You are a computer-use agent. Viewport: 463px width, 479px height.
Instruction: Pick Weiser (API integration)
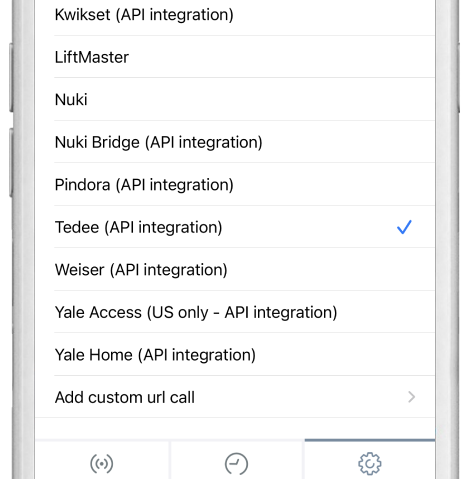[235, 269]
